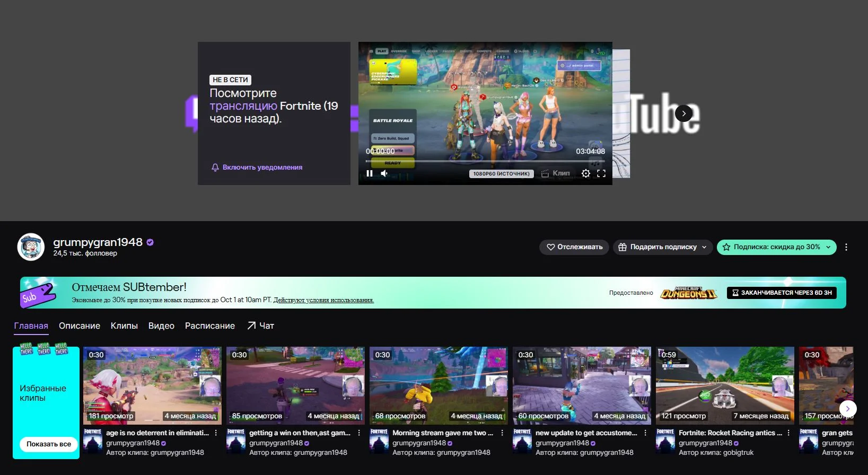Screen dimensions: 868x475
Task: Follow the channel with Отслеживать
Action: [574, 247]
